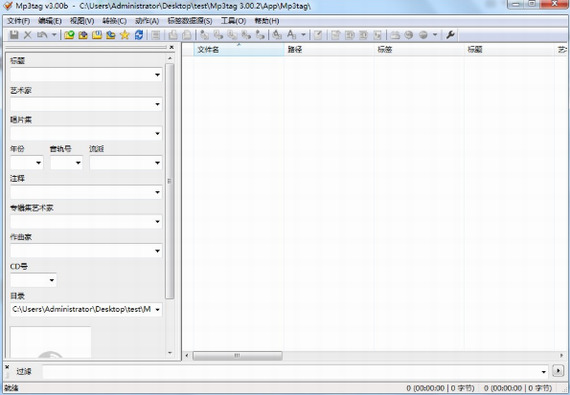570x395 pixels.
Task: Click the Extended tags edit icon
Action: pyautogui.click(x=318, y=35)
